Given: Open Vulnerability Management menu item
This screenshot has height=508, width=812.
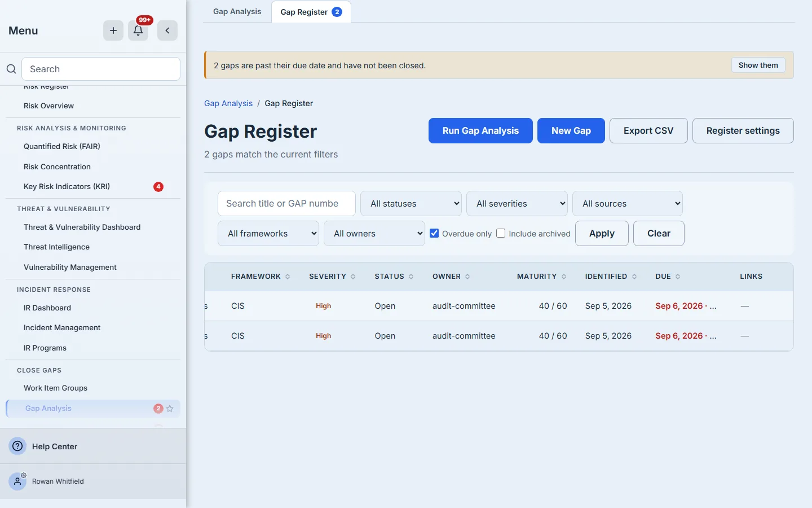Looking at the screenshot, I should pyautogui.click(x=70, y=268).
